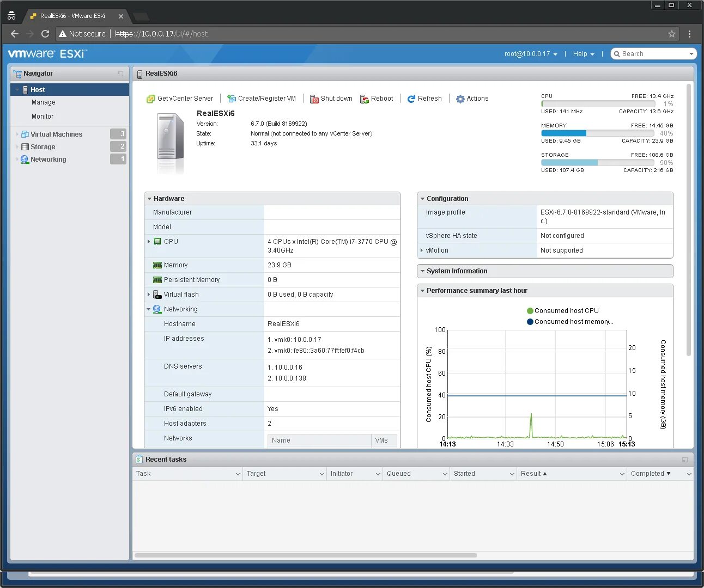Expand the vMotion configuration row

(422, 250)
